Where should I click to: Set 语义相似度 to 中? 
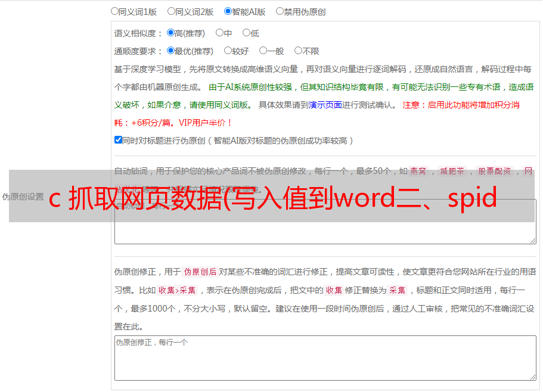[x=219, y=33]
